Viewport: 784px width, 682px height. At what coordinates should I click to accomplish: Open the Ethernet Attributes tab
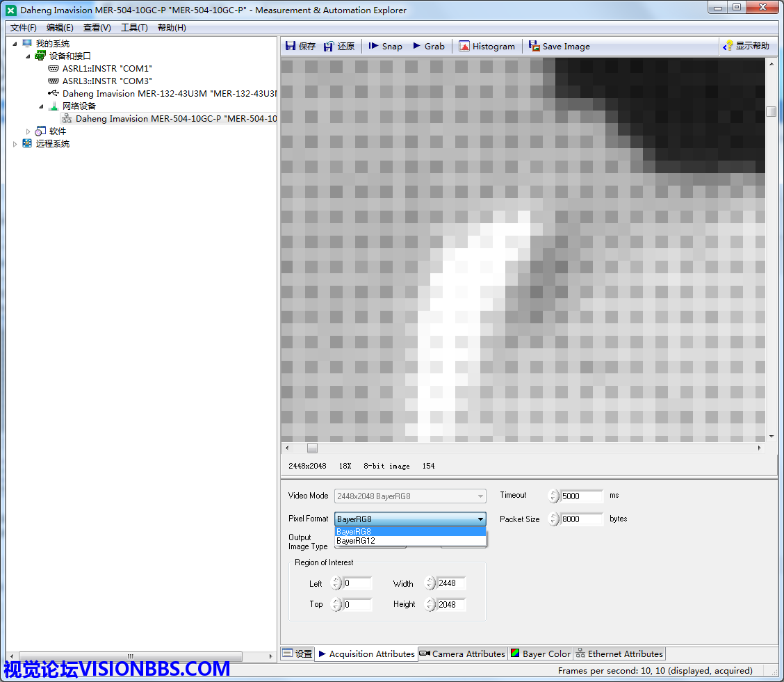click(x=619, y=653)
